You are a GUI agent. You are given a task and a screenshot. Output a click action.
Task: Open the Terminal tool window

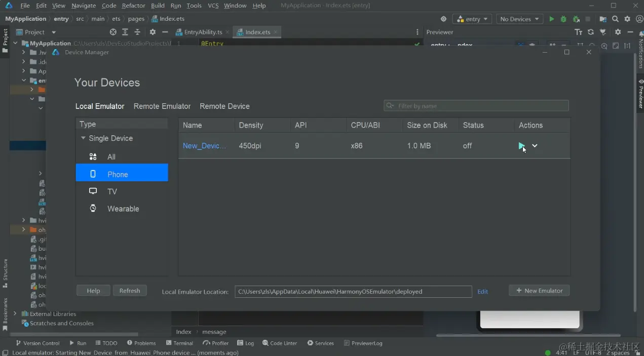coord(179,343)
